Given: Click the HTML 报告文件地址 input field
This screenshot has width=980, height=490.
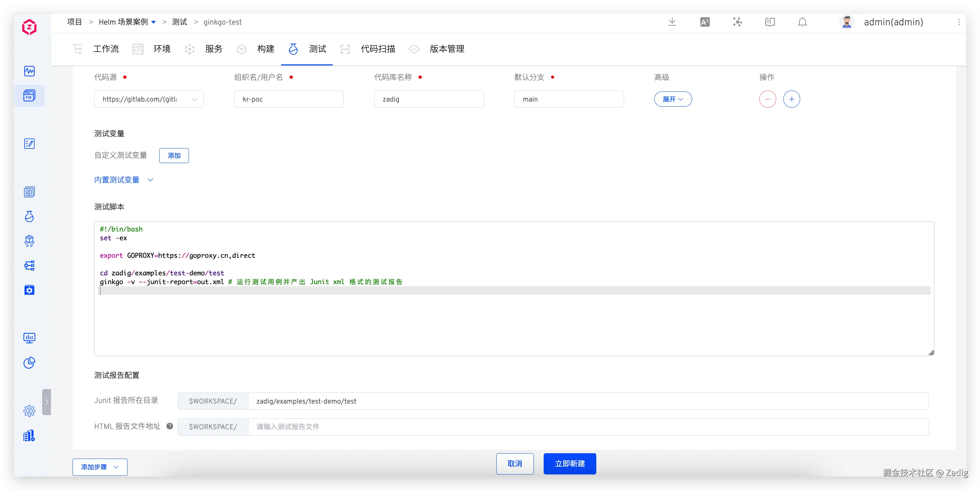Looking at the screenshot, I should point(588,427).
